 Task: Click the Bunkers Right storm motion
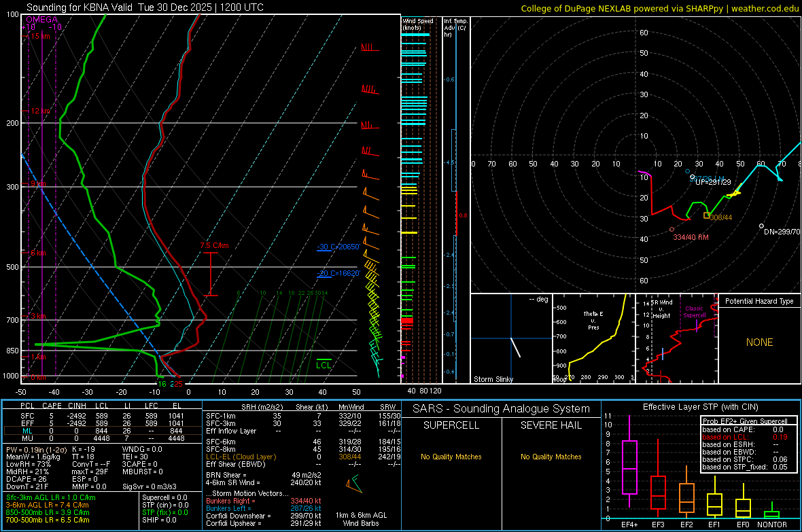pyautogui.click(x=264, y=501)
